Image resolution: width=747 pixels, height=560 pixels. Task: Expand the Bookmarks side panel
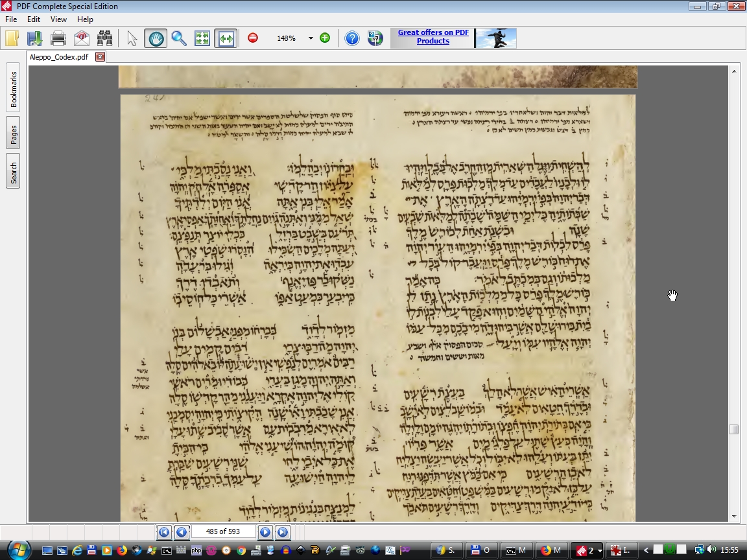14,89
